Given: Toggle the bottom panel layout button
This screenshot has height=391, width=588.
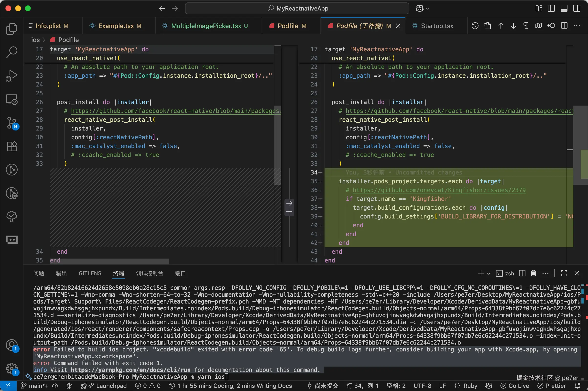Looking at the screenshot, I should click(x=564, y=9).
